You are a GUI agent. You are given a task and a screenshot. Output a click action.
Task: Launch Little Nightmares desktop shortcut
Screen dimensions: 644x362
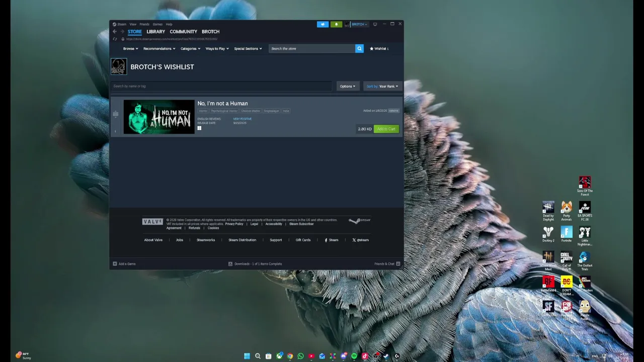(585, 236)
